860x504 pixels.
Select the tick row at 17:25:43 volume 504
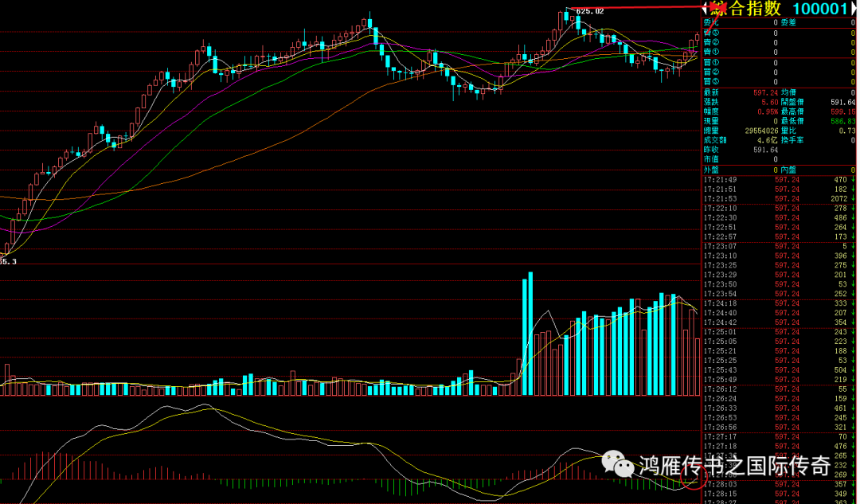pos(780,370)
